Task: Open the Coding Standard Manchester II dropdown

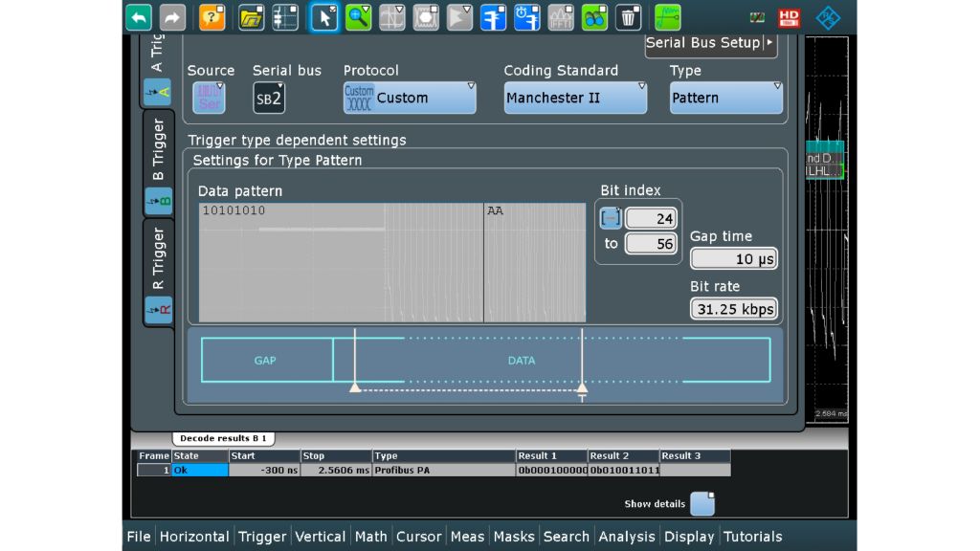Action: click(x=575, y=98)
